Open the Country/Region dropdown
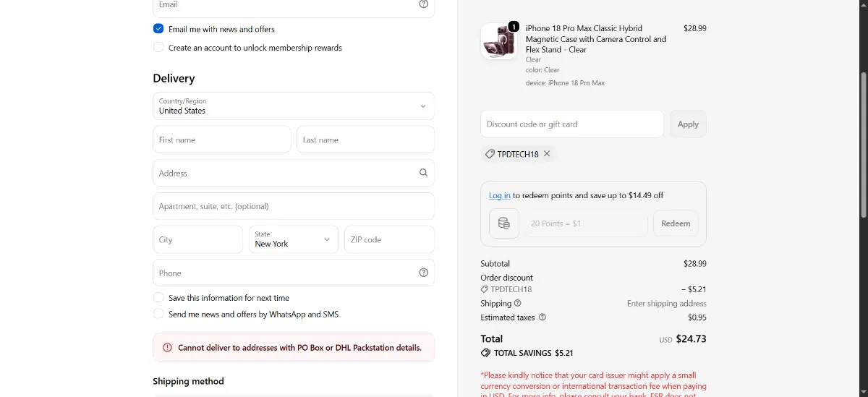 (x=294, y=106)
